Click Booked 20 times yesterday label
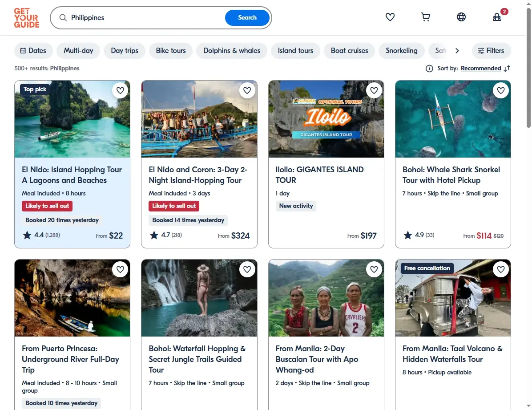 [x=62, y=220]
